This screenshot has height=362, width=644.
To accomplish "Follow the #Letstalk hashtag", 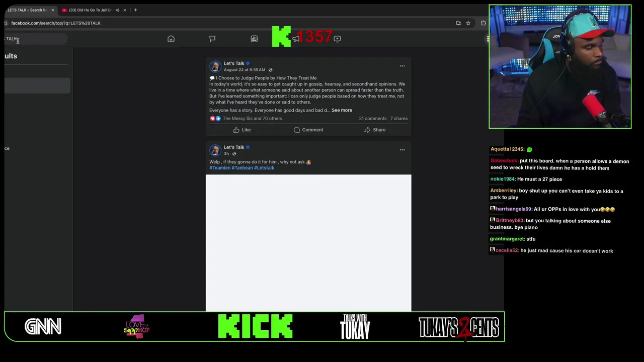I will (264, 168).
